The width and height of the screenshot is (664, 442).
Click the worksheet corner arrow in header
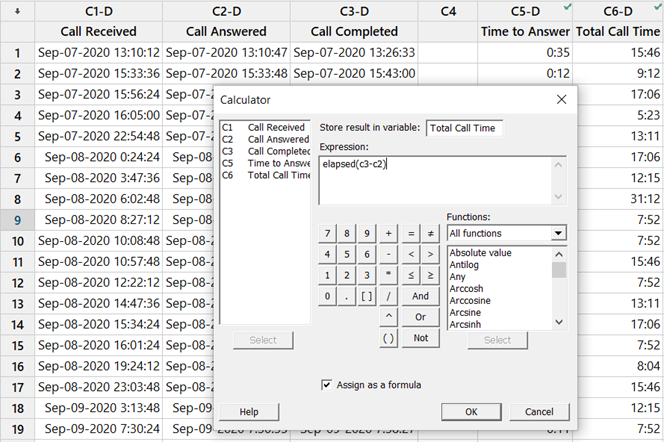[15, 10]
